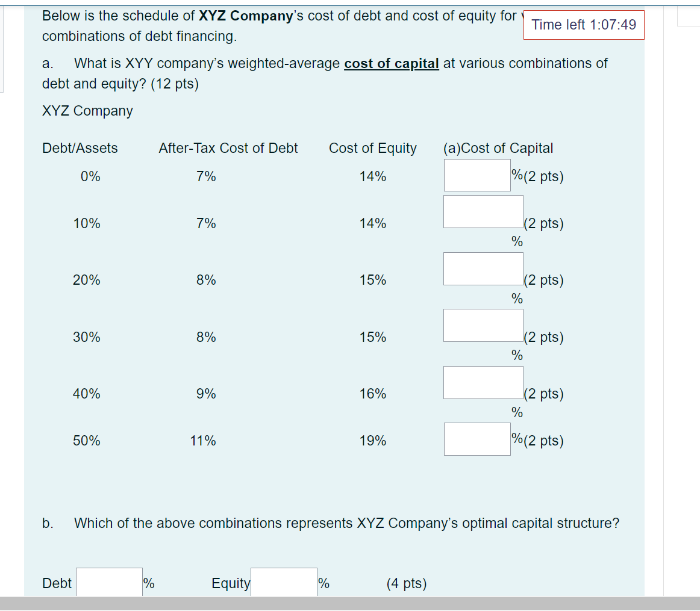Focus the Equity percentage answer field
Viewport: 700px width, 611px height.
(x=284, y=582)
